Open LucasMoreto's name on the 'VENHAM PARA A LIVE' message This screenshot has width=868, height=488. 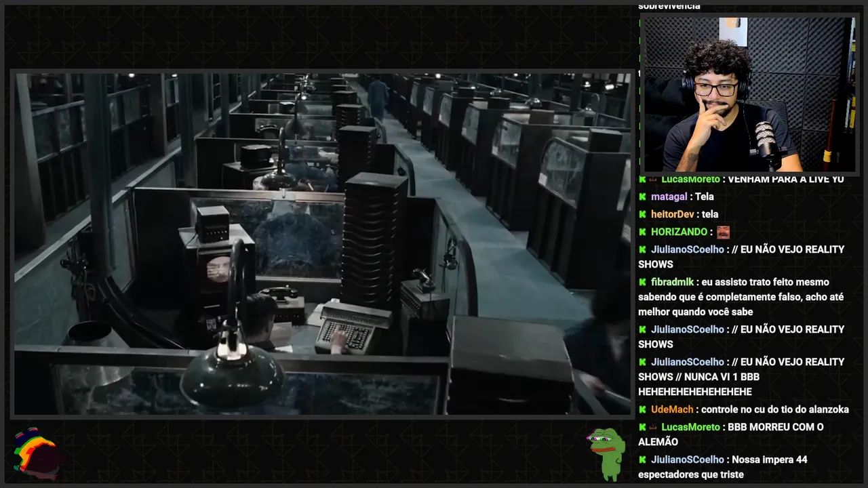tap(690, 179)
